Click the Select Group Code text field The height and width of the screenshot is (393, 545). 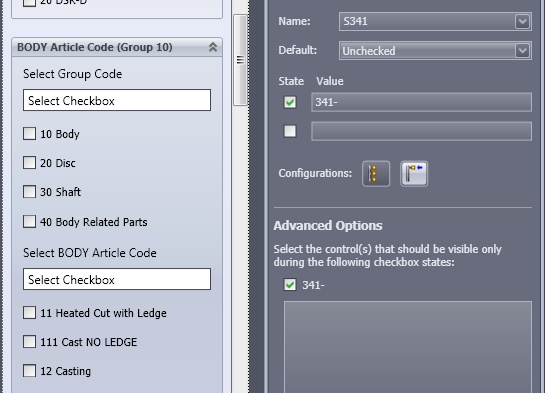point(117,100)
